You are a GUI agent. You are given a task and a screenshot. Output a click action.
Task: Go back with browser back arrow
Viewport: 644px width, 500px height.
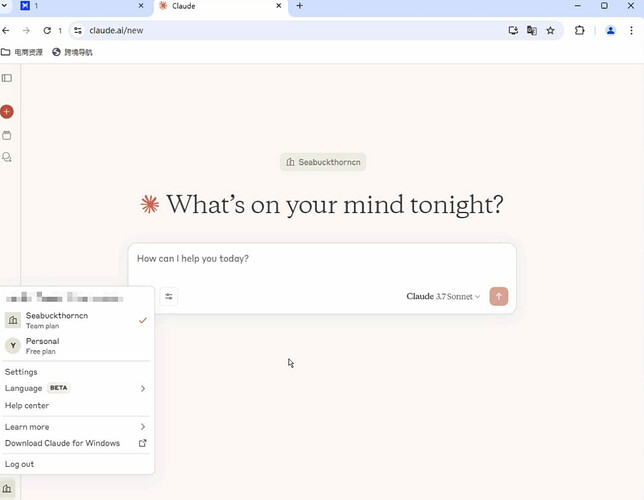click(x=6, y=30)
